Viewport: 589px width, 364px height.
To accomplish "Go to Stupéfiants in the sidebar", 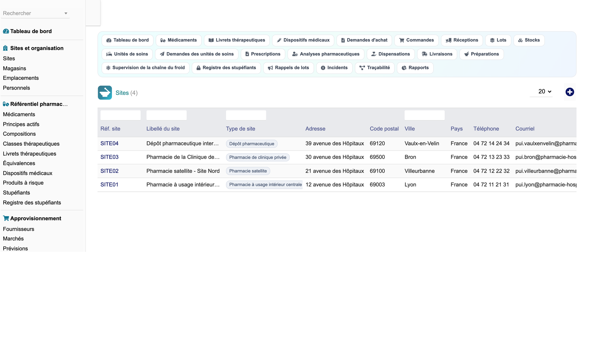I will (16, 193).
